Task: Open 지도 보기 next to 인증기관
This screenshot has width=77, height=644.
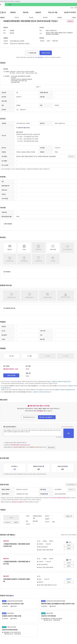Action: pos(72,490)
